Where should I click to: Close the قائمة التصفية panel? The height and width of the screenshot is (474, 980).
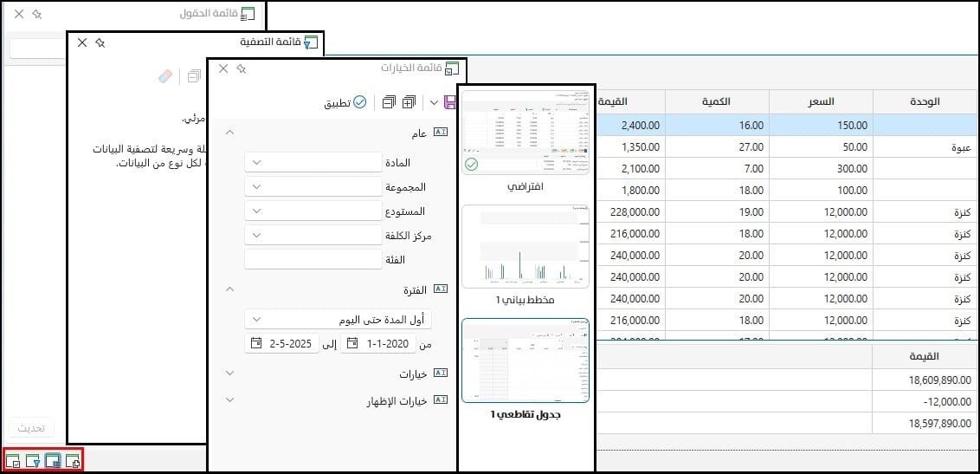82,42
